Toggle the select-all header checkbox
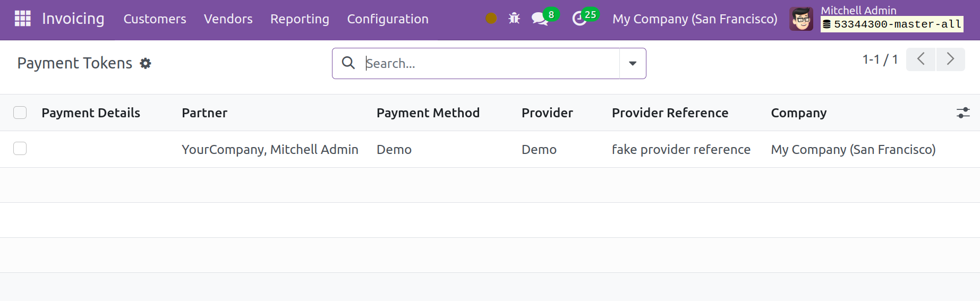 (x=20, y=113)
